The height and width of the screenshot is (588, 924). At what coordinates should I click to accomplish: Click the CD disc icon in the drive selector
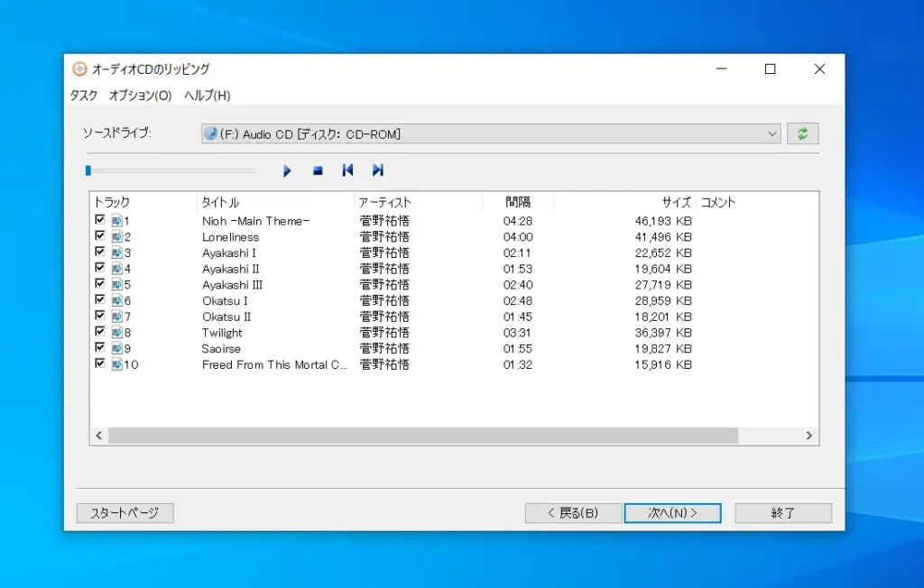[209, 132]
